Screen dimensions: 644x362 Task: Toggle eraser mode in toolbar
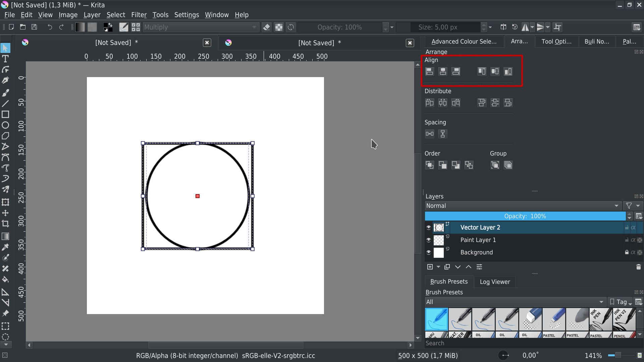pyautogui.click(x=267, y=27)
